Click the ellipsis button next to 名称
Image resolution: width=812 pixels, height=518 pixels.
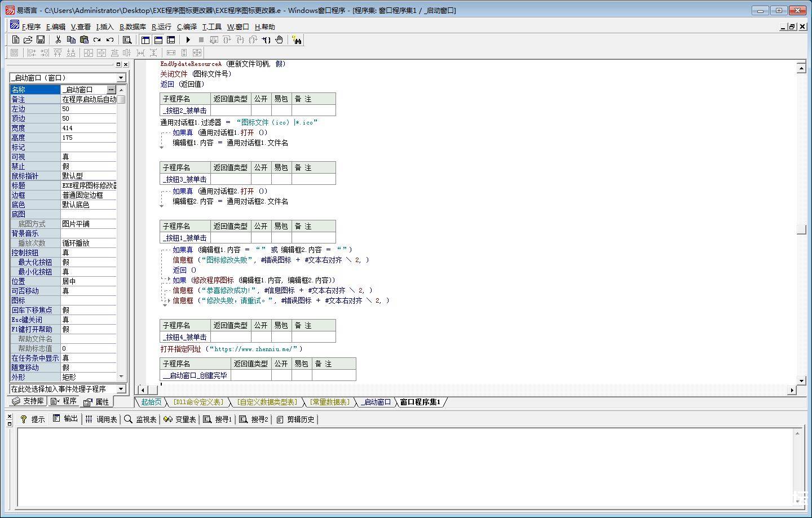[x=111, y=89]
